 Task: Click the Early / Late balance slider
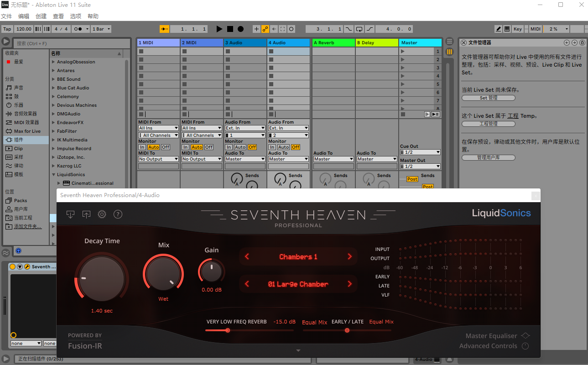point(347,330)
